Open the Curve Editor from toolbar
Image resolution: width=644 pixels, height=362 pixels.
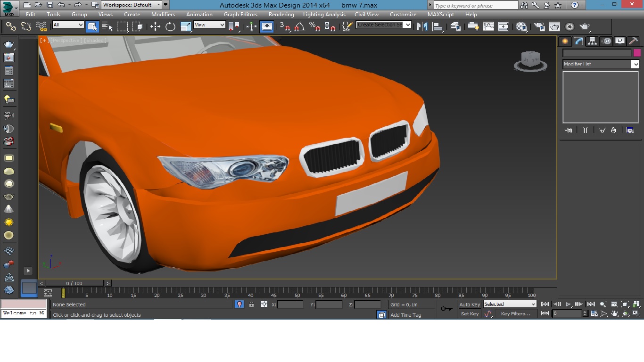(x=488, y=27)
